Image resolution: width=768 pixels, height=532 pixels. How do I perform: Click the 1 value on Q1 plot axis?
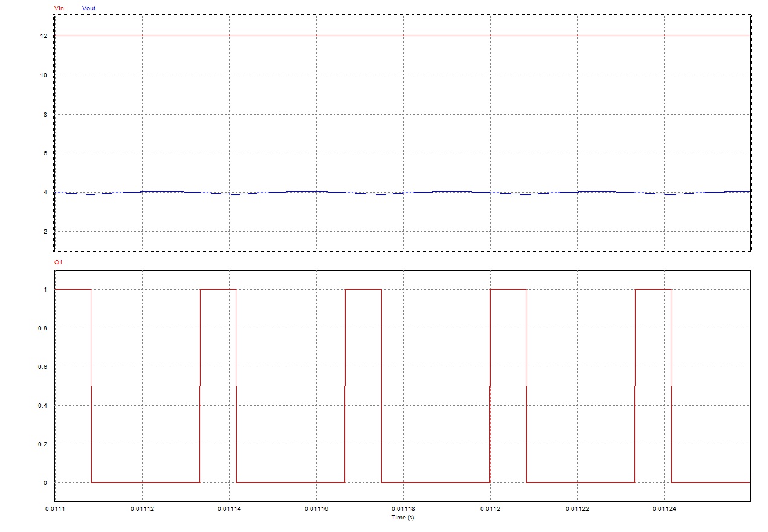(x=45, y=290)
